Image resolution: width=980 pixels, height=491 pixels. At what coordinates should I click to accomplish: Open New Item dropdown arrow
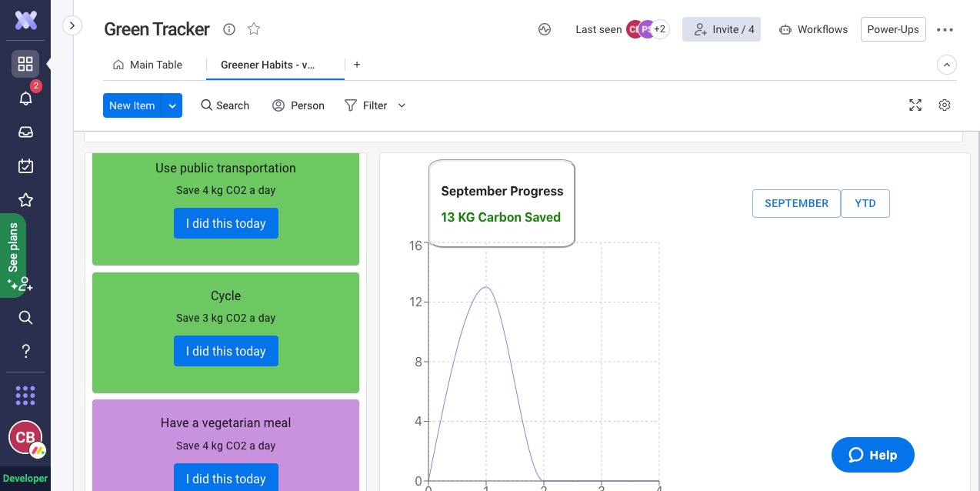pyautogui.click(x=172, y=105)
